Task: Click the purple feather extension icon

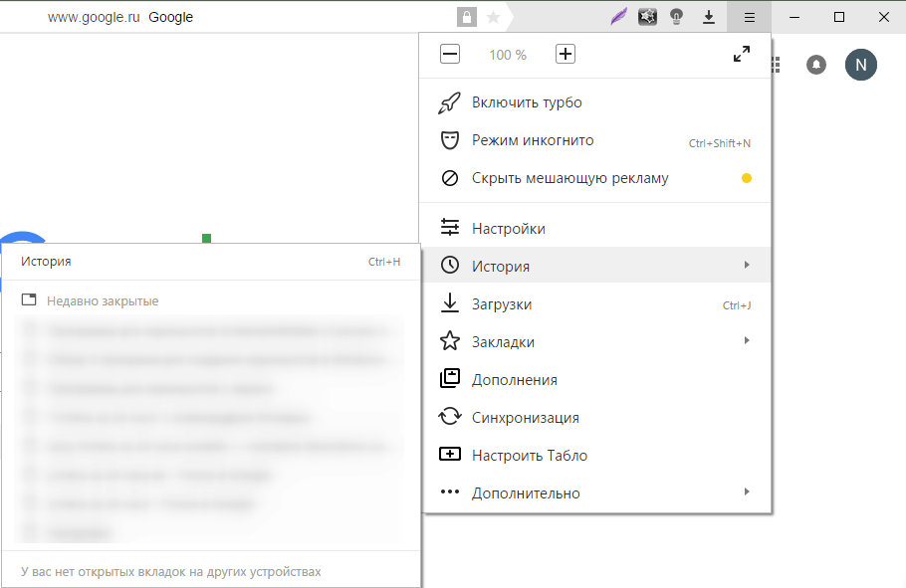Action: (x=618, y=17)
